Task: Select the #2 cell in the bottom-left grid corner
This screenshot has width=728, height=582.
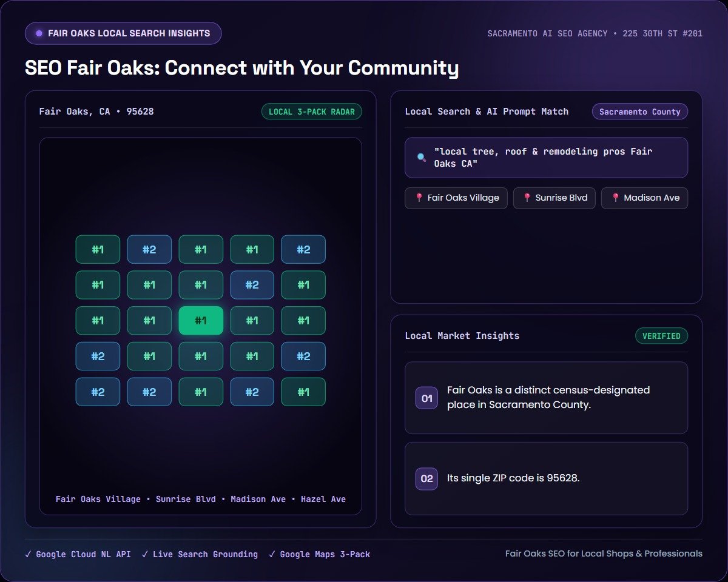Action: (x=98, y=392)
